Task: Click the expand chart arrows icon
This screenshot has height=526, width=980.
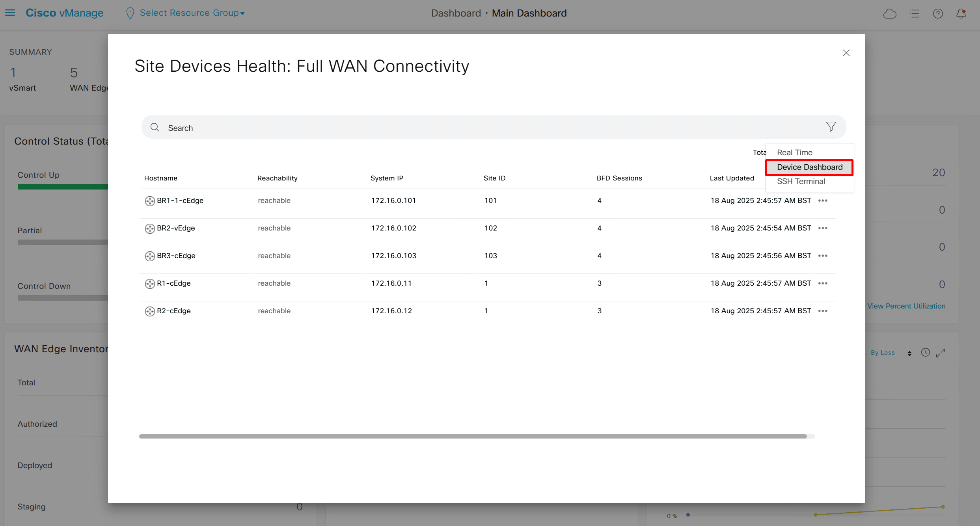Action: (x=941, y=353)
